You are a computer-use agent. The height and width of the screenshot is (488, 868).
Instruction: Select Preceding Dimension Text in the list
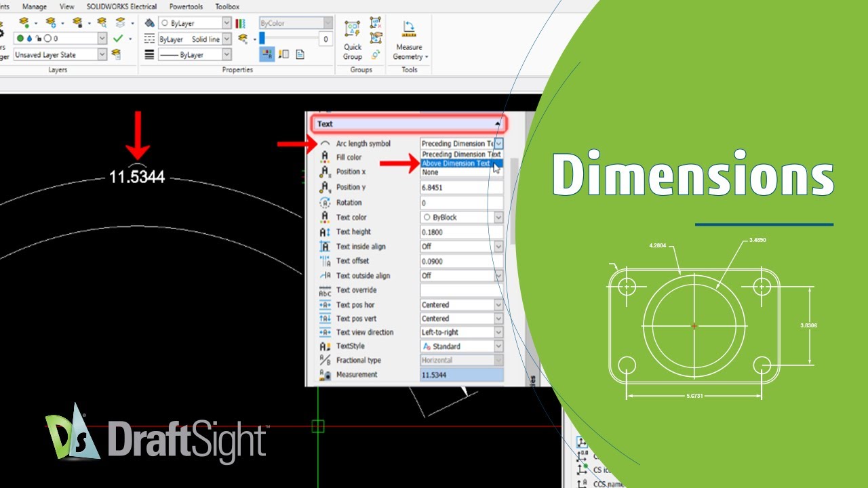(462, 155)
